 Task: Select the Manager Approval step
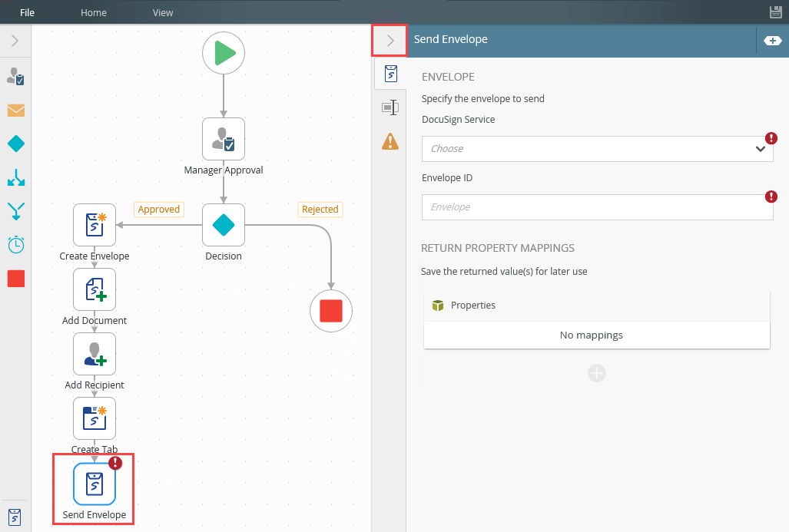pos(224,139)
